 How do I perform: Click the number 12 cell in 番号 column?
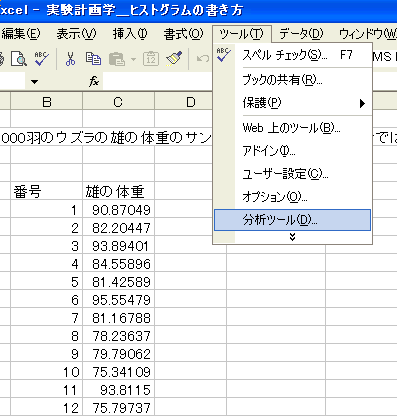point(47,407)
